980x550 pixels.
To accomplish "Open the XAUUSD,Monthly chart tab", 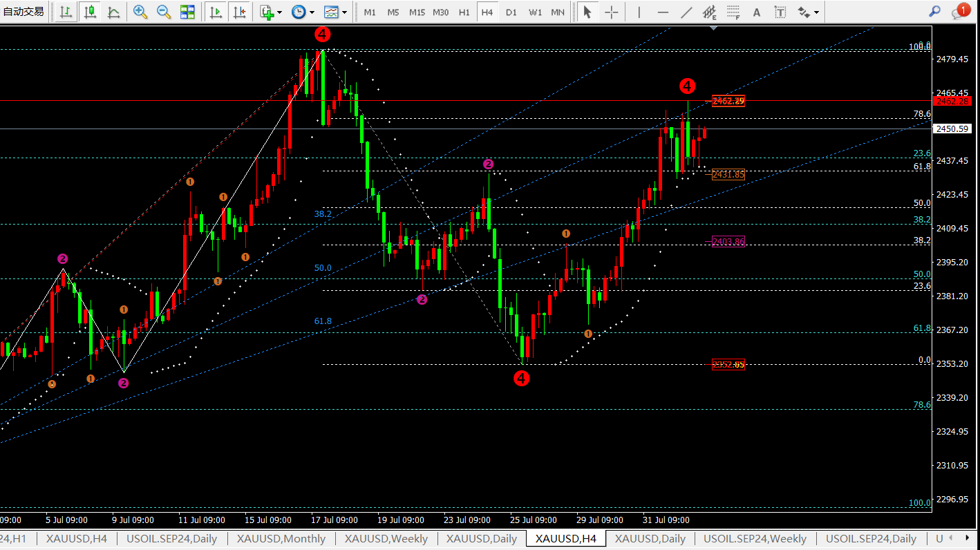I will [x=281, y=539].
